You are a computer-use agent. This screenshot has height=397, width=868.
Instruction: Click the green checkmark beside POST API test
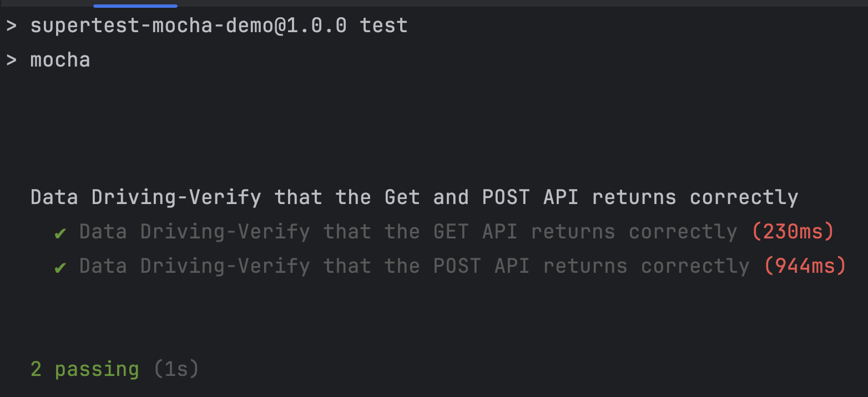pos(60,268)
